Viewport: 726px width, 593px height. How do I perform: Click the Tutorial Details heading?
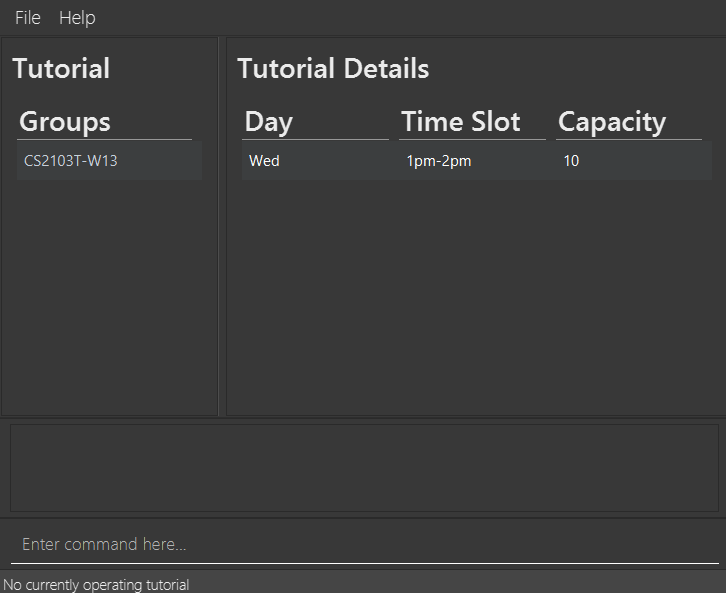tap(333, 69)
